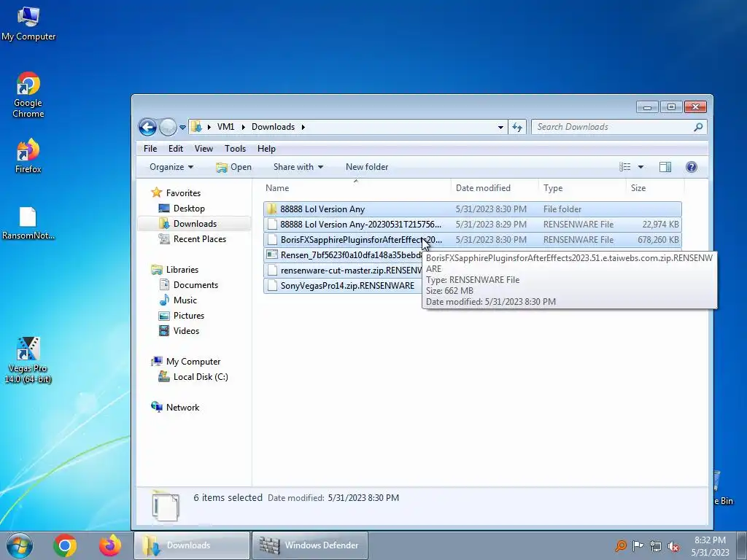Click the network tray icon
This screenshot has width=747, height=560.
click(x=656, y=545)
